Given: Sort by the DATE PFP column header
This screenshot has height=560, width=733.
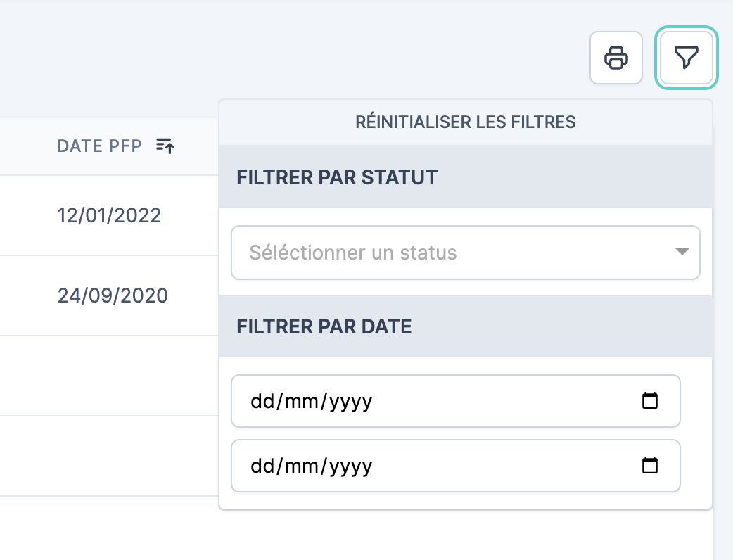Looking at the screenshot, I should pos(100,146).
